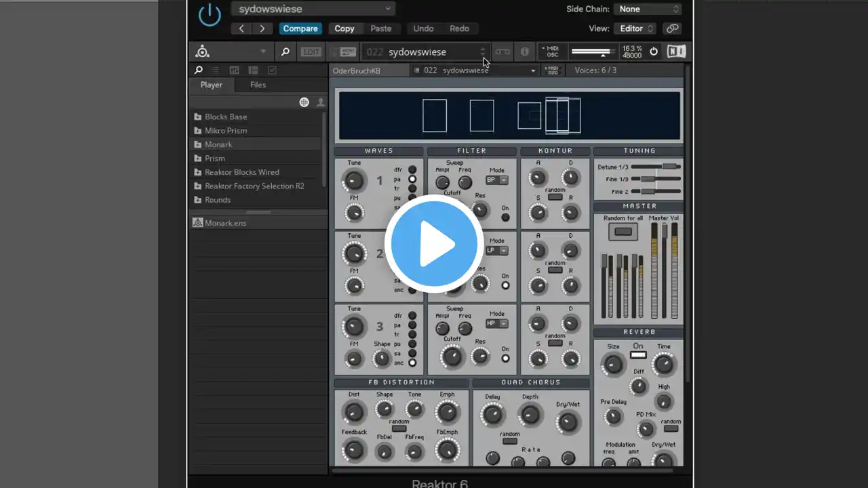Go to previous preset with left arrow
The image size is (868, 488).
241,28
